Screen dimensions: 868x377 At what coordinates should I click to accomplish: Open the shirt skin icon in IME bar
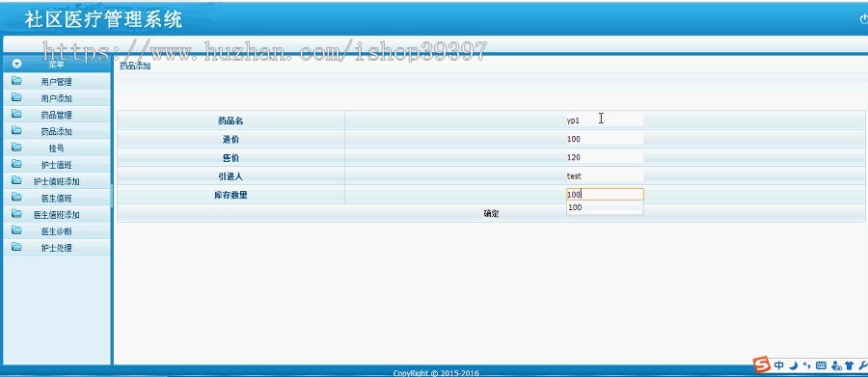[850, 365]
